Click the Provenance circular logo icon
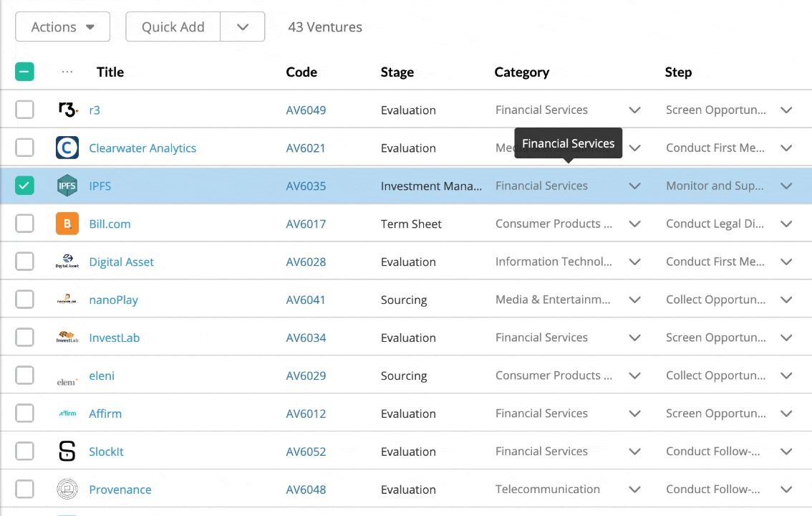Screen dimensions: 812x516 click(x=67, y=489)
